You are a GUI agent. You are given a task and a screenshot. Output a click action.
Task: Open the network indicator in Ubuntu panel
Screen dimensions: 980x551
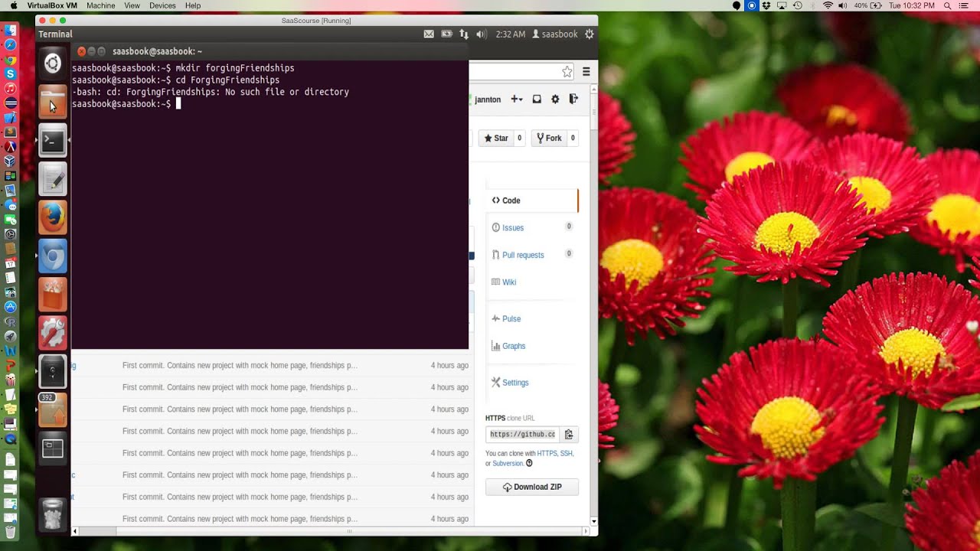(x=464, y=34)
